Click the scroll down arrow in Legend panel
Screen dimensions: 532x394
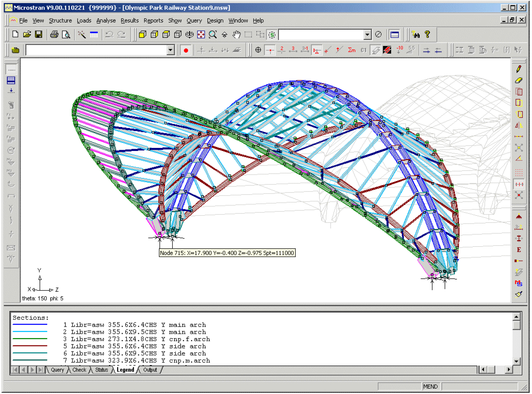coord(516,361)
